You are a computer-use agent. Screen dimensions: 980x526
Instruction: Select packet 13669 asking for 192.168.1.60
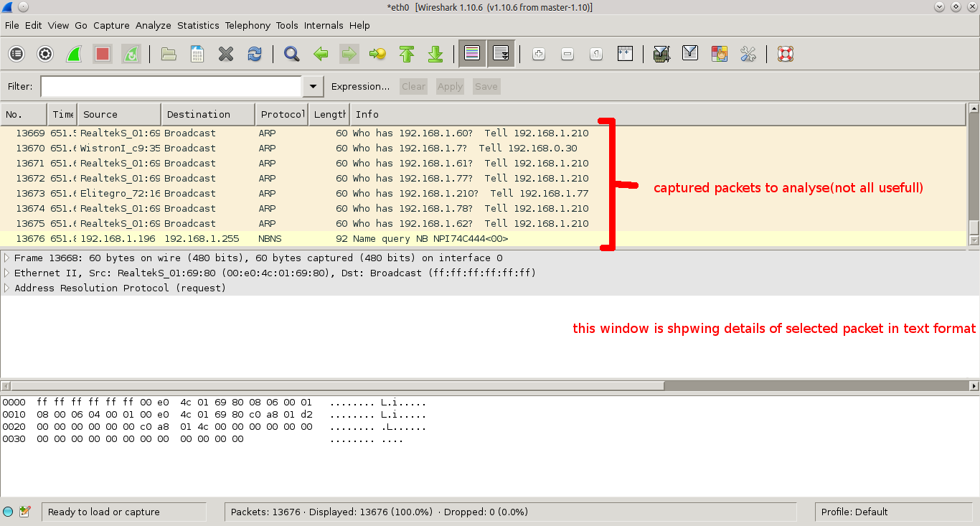coord(484,133)
